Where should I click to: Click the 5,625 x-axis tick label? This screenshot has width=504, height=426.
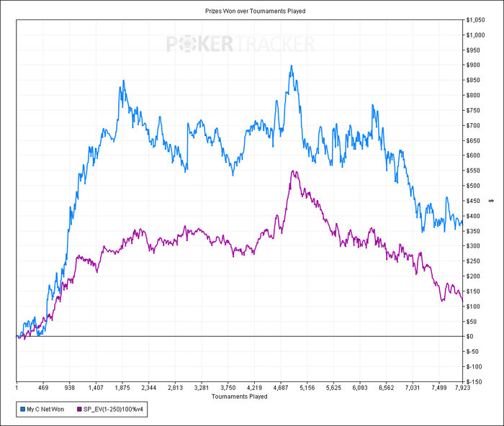click(x=333, y=388)
